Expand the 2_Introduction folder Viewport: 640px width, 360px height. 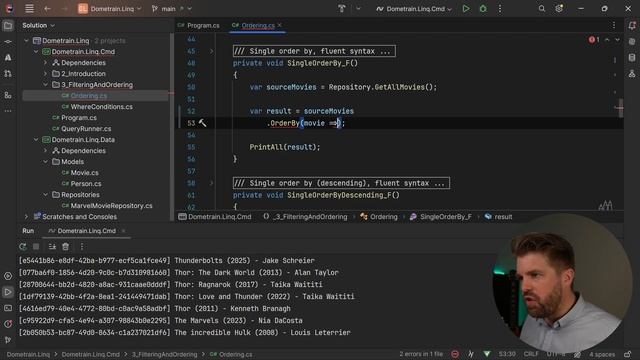click(x=45, y=74)
